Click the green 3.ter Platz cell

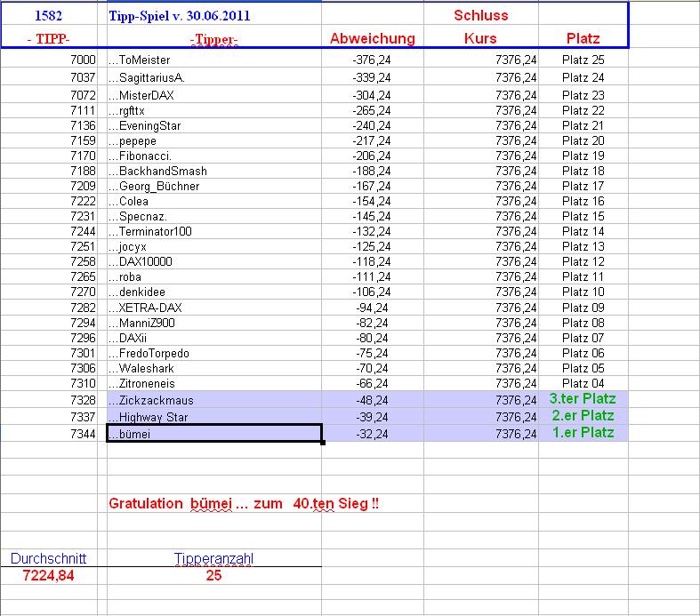(583, 399)
